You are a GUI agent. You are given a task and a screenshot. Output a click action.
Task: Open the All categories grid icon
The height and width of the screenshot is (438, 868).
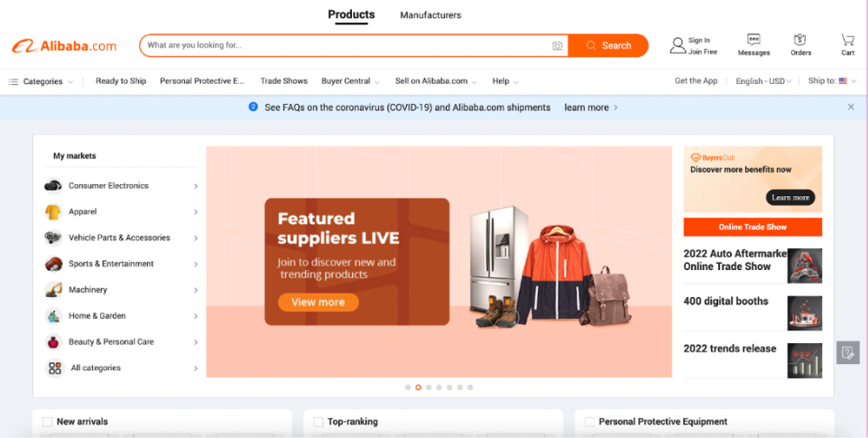coord(54,368)
